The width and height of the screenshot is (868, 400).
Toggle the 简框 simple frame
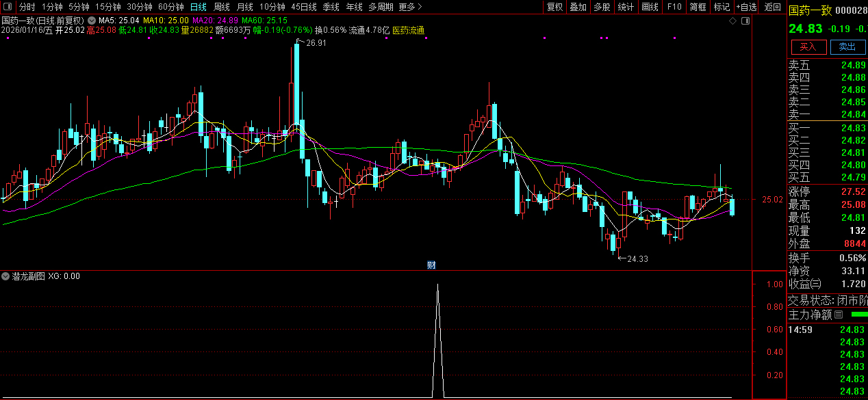698,7
